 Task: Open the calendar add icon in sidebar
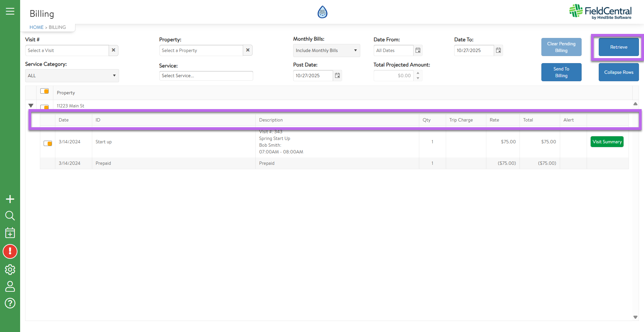(10, 233)
